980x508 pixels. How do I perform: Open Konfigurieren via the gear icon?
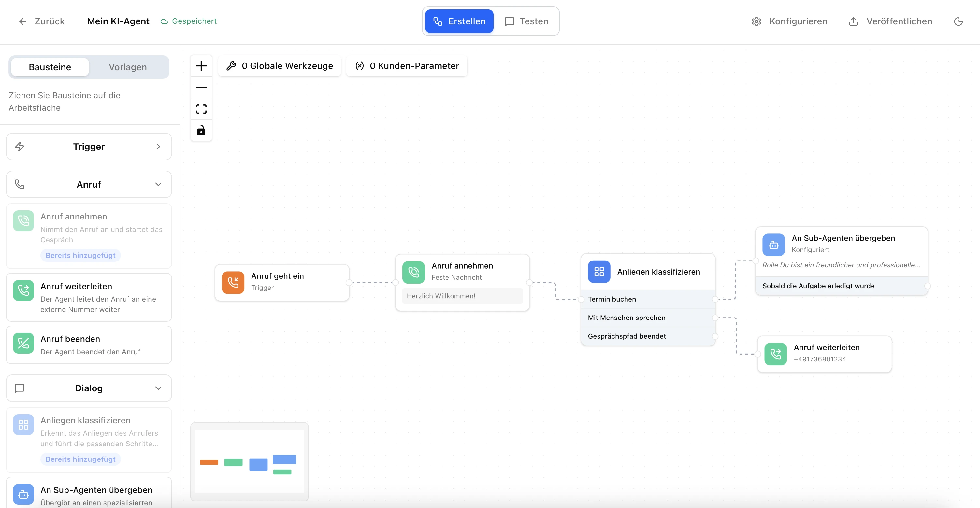coord(756,21)
